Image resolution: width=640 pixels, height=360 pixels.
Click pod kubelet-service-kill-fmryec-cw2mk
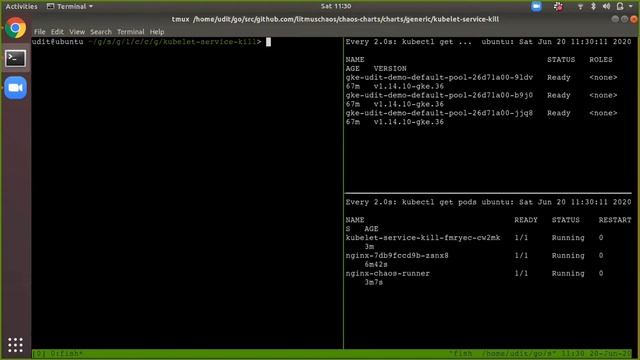tap(423, 238)
